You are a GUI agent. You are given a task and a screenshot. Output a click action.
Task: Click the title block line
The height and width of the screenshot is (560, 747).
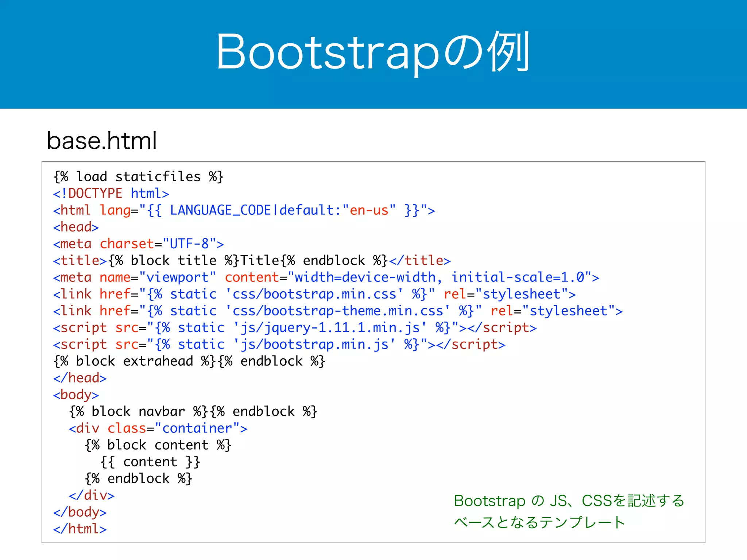[252, 261]
